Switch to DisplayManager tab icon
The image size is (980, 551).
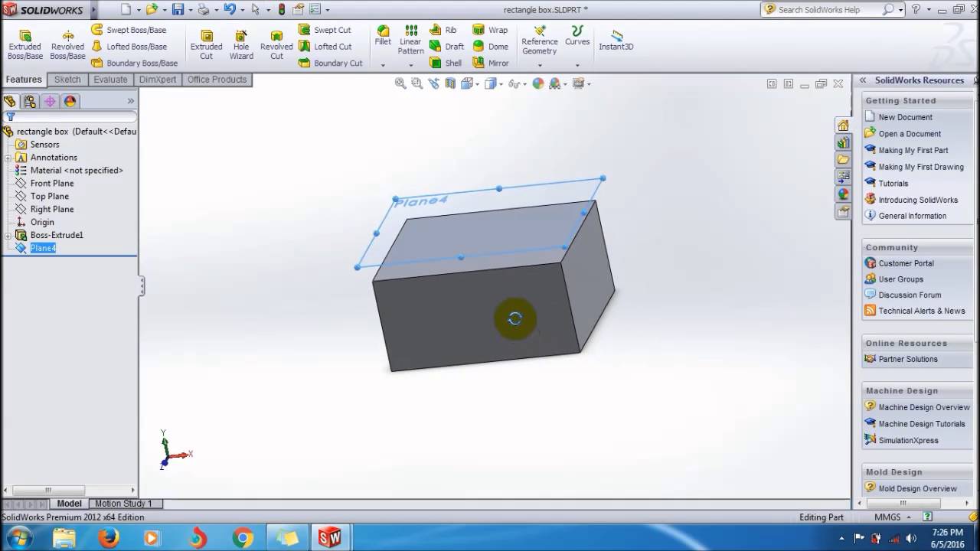70,101
